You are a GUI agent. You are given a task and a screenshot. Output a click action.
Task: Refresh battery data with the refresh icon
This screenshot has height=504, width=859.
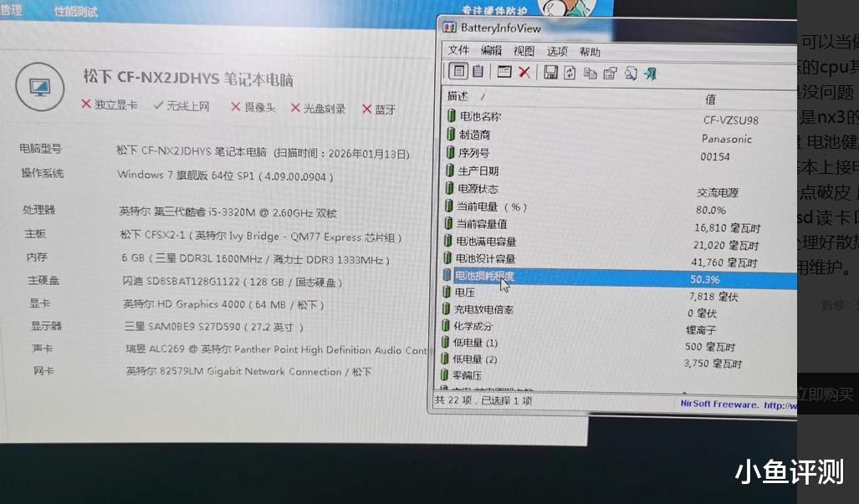(x=570, y=73)
